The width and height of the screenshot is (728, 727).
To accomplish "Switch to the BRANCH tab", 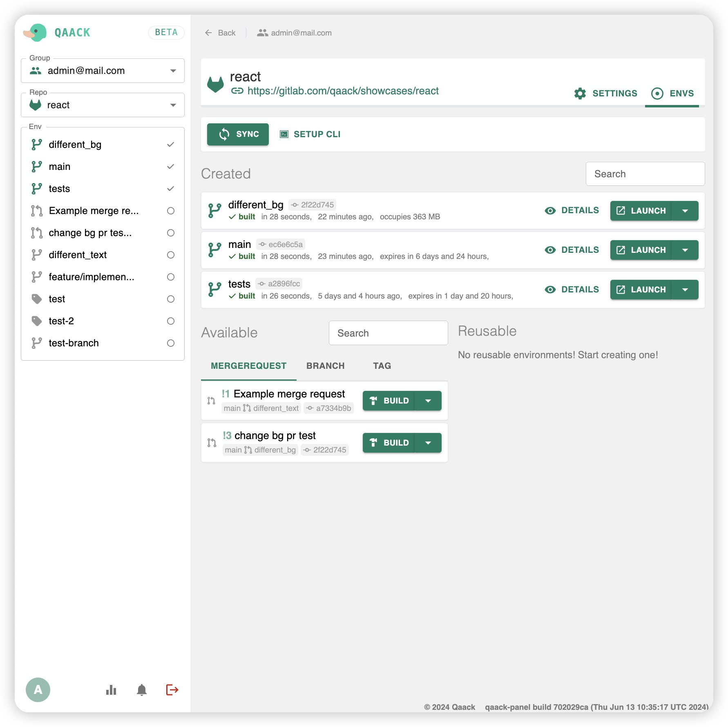I will point(325,366).
